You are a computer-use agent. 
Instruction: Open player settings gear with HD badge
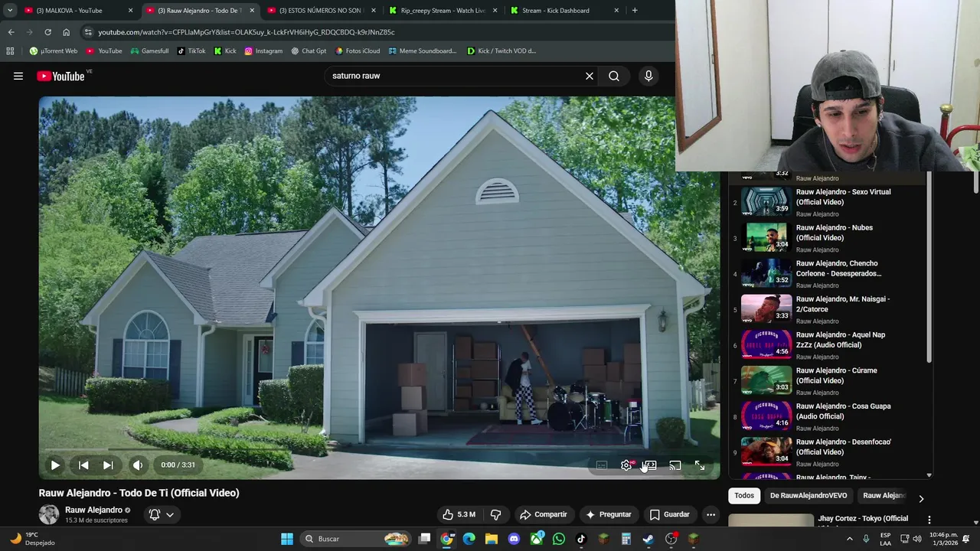click(626, 465)
